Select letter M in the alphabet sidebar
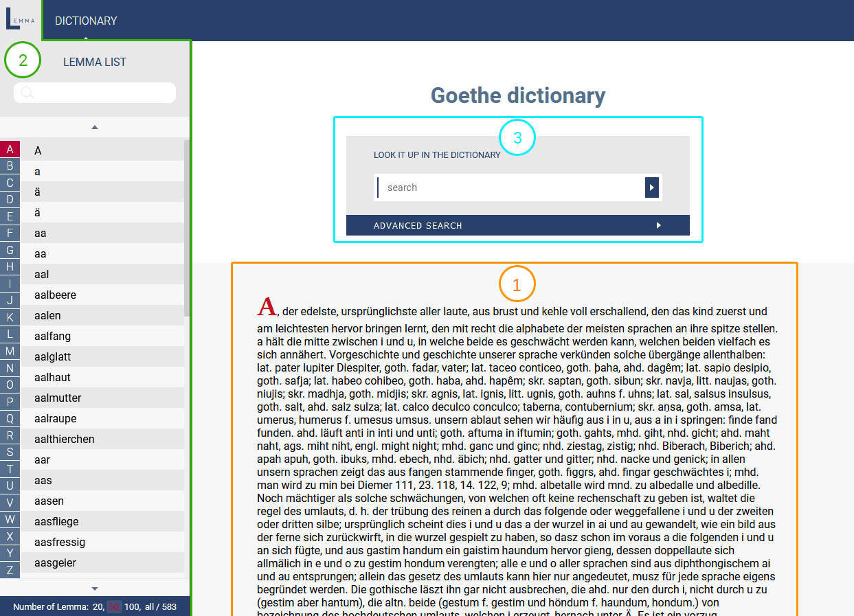 10,350
